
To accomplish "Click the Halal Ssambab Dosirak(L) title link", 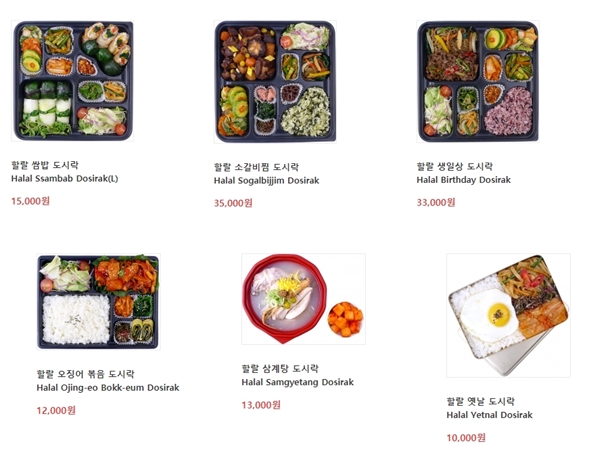I will coord(65,179).
